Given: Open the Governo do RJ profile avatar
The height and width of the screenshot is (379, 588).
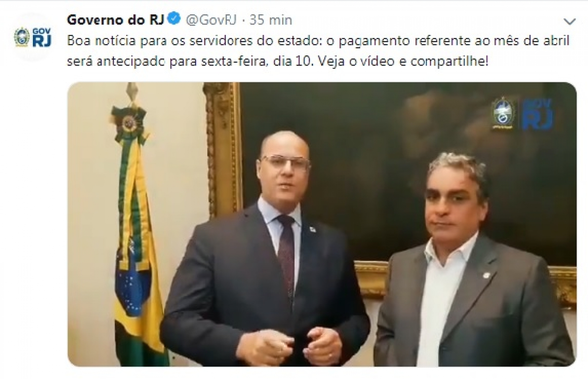Looking at the screenshot, I should [x=33, y=37].
